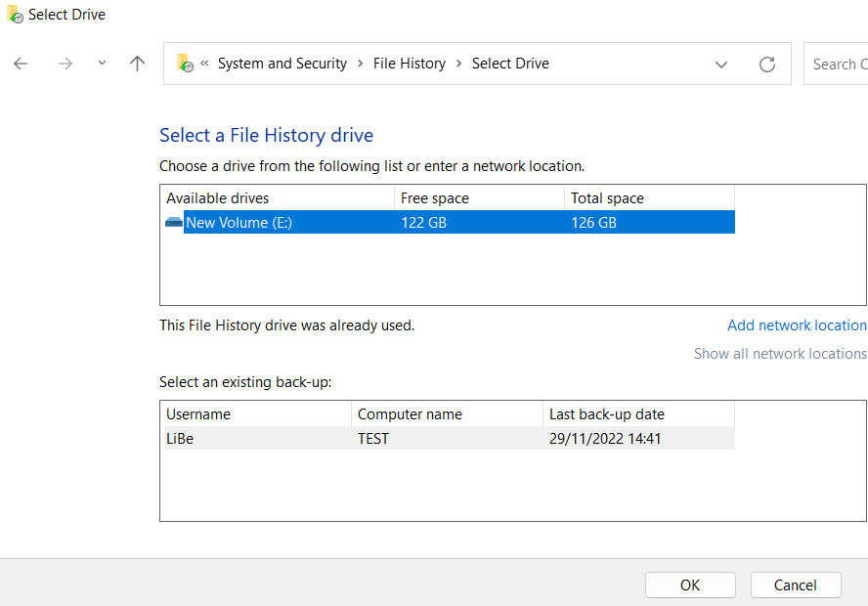Click the Forward navigation arrow
The height and width of the screenshot is (606, 868).
tap(65, 64)
